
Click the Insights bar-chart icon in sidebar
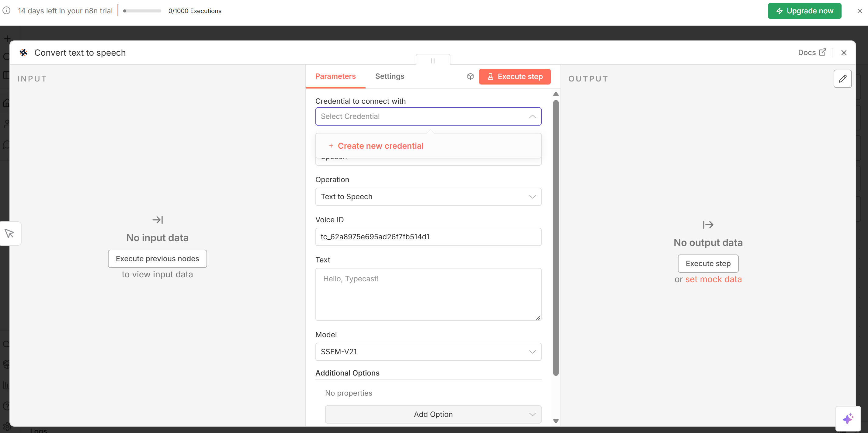[6, 385]
